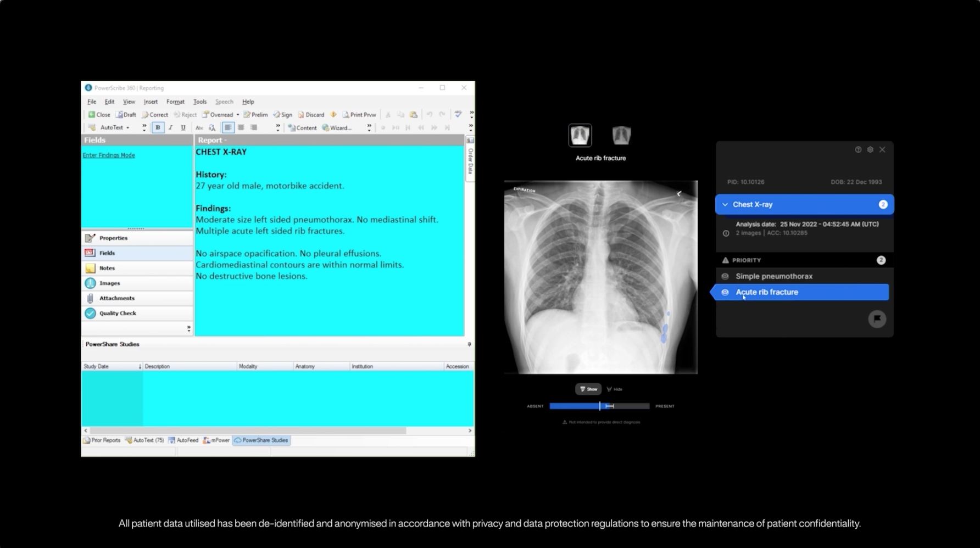
Task: Click the flag button in findings panel
Action: click(x=877, y=319)
